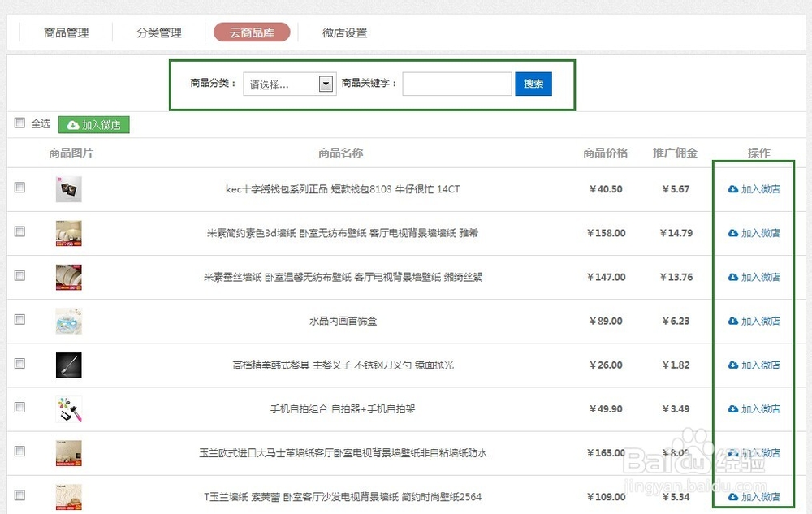The image size is (812, 514).
Task: Click the cloud upload icon for 手机自拍组合
Action: (x=734, y=409)
